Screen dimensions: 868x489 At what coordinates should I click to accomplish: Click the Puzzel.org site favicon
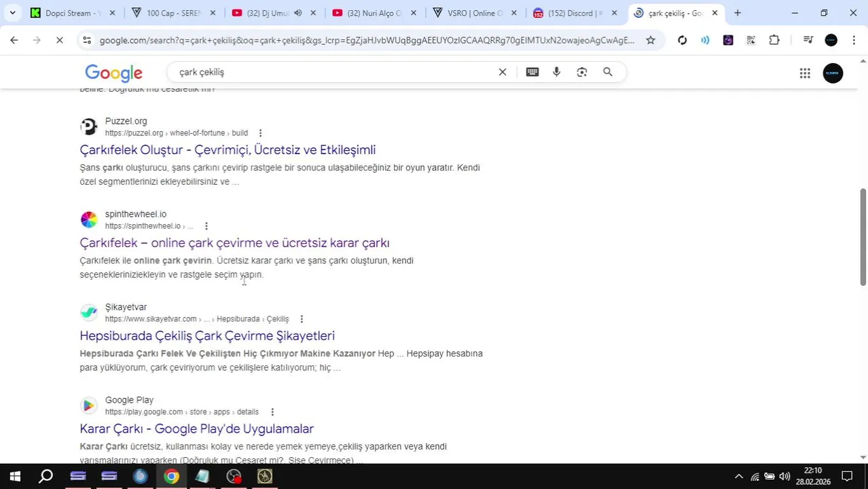pos(89,127)
